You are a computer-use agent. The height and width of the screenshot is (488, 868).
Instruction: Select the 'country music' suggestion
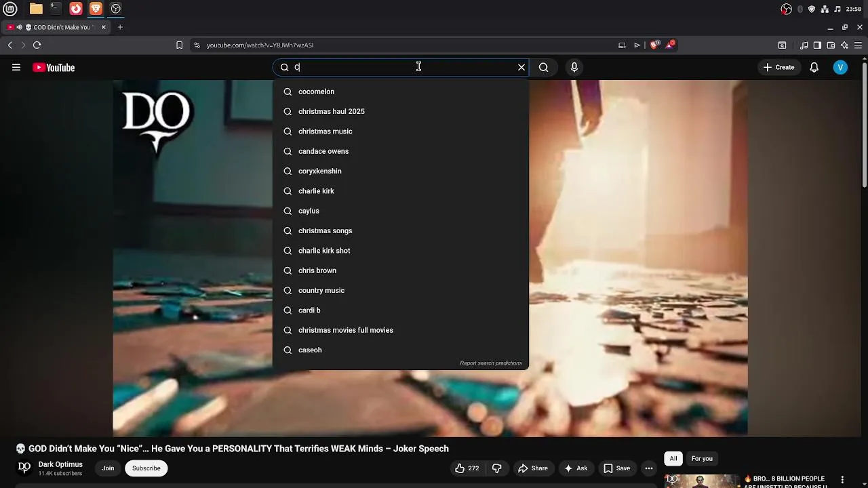click(400, 290)
